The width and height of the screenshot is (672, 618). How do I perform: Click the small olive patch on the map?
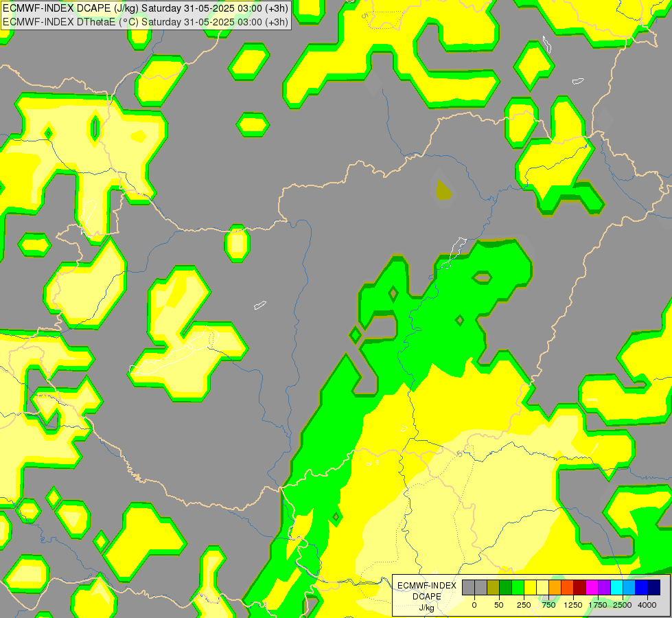pos(443,190)
